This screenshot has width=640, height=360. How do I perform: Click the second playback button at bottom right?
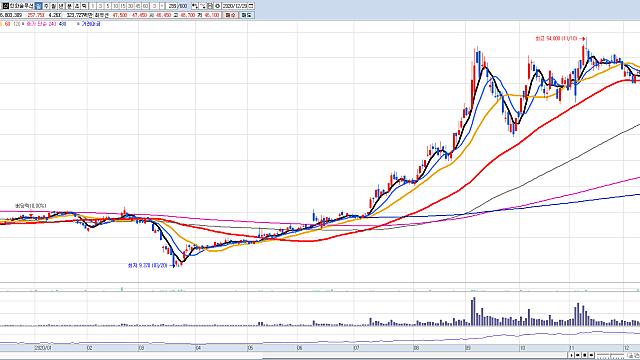coord(578,355)
